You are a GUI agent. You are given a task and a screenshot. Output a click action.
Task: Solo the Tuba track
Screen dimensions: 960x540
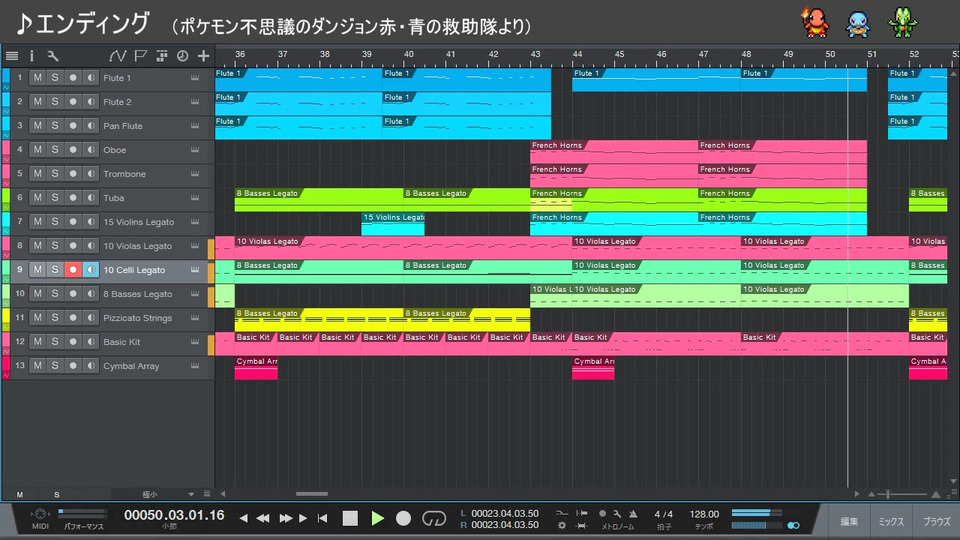[x=55, y=198]
